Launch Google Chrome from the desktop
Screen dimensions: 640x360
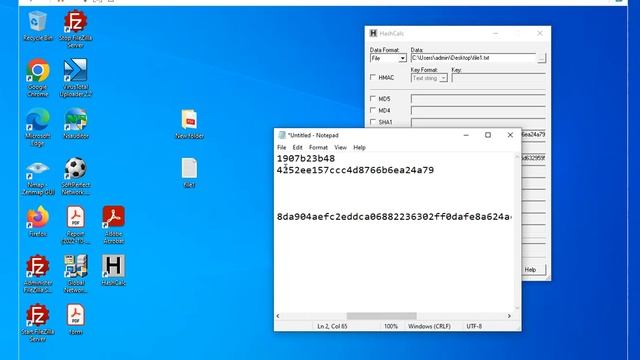(x=38, y=78)
